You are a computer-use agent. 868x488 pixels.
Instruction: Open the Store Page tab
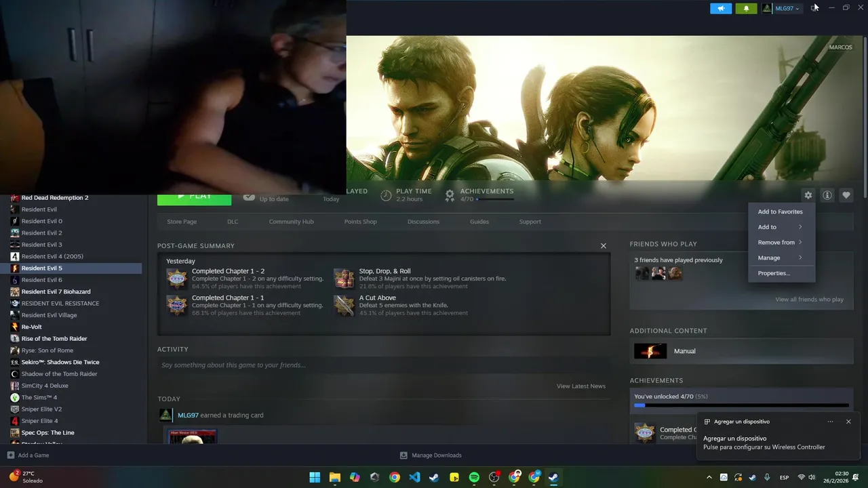pyautogui.click(x=182, y=222)
